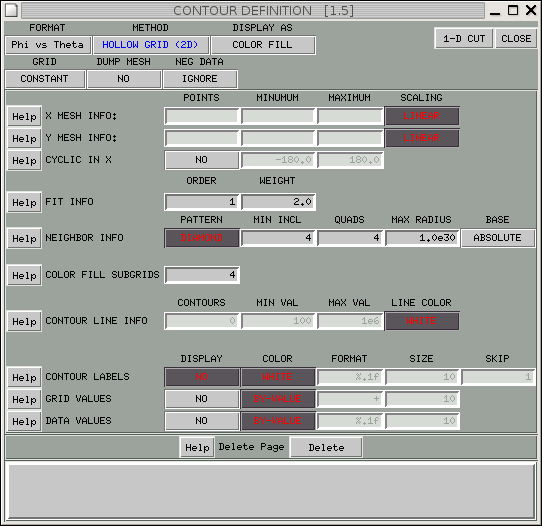
Task: Open Help for CONTOUR LABELS
Action: [x=24, y=377]
